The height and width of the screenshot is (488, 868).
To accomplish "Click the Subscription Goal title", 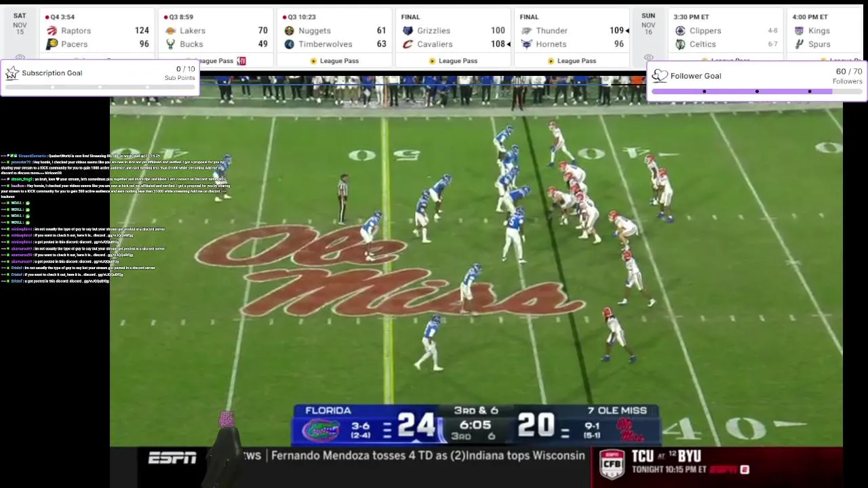I will (52, 73).
